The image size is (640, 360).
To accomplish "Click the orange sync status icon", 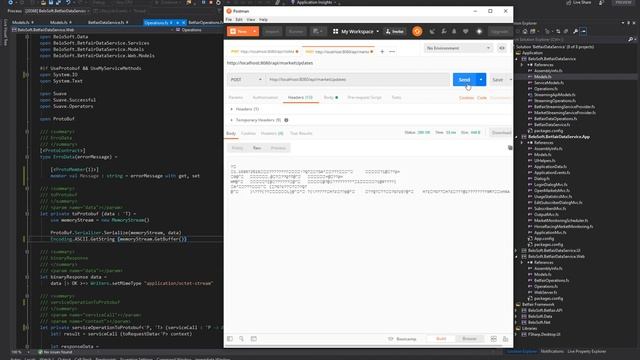I will click(x=417, y=31).
